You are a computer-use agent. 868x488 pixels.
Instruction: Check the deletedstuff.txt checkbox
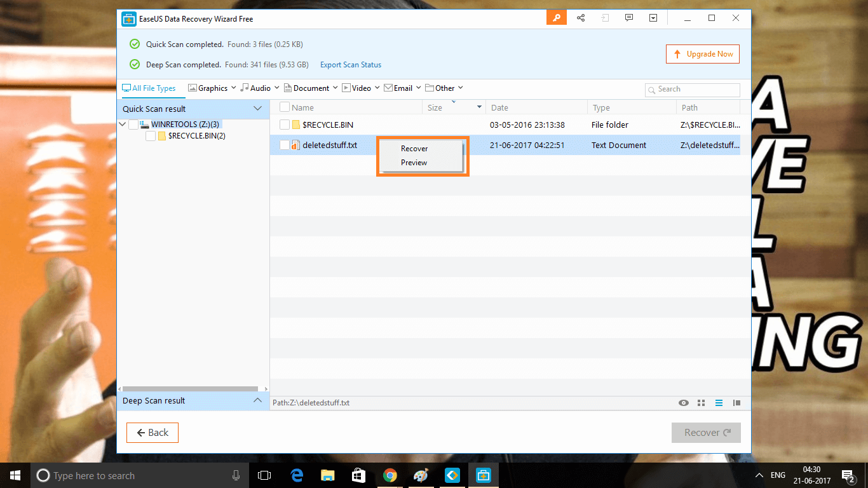click(285, 145)
